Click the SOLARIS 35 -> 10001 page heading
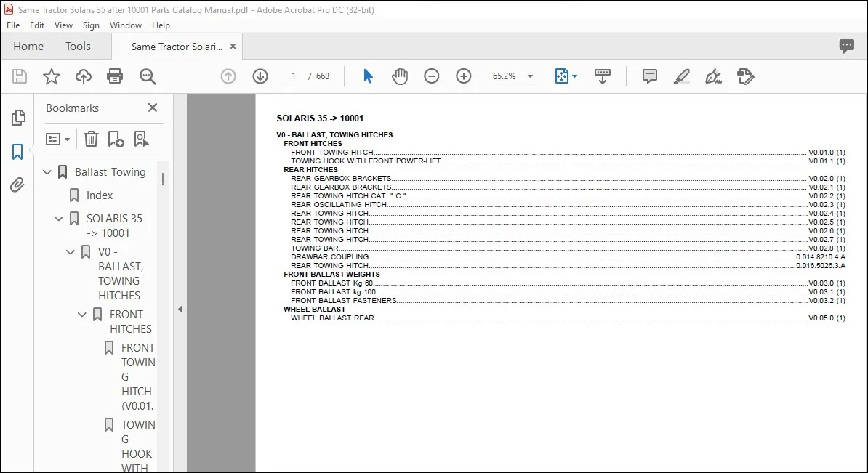Viewport: 868px width, 473px height. tap(320, 118)
